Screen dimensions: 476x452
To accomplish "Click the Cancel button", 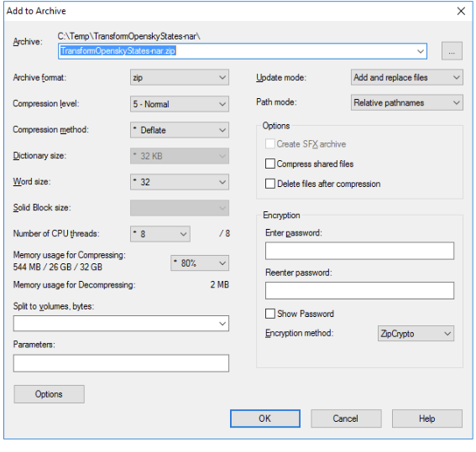I will tap(346, 418).
